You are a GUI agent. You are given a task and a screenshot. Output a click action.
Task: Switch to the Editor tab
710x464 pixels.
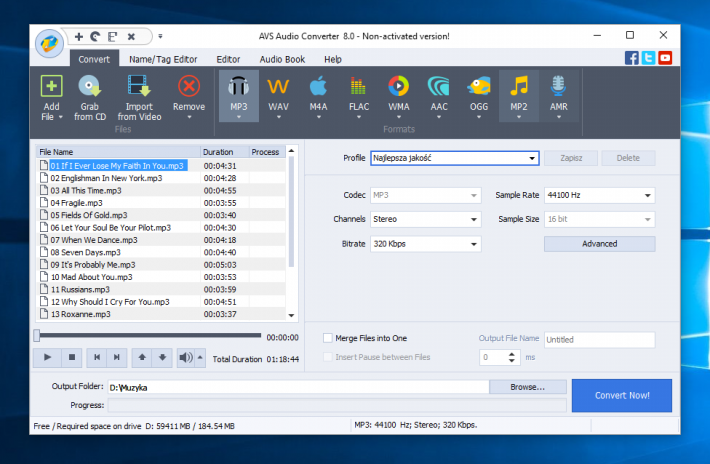click(x=228, y=59)
